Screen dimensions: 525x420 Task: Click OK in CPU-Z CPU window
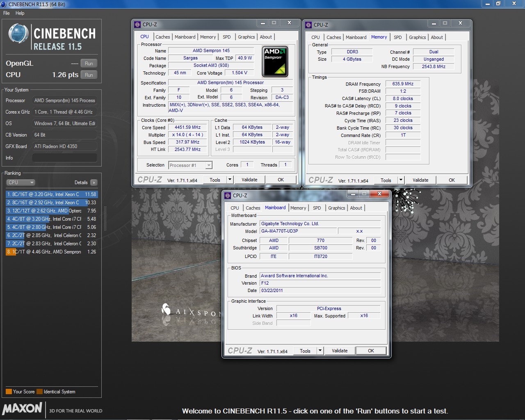281,180
